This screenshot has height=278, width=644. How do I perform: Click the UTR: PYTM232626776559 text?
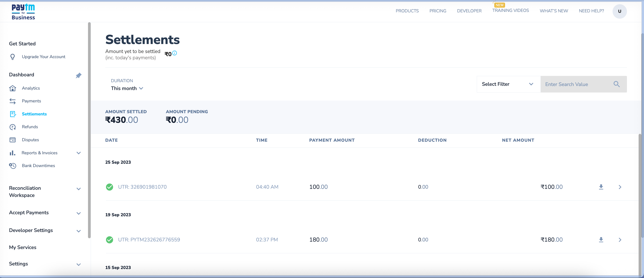coord(149,240)
